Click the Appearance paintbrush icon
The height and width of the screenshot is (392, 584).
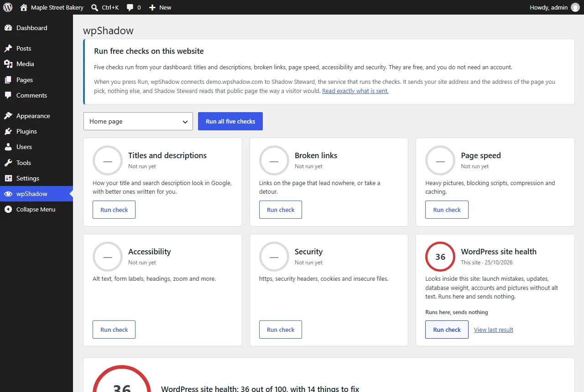point(8,116)
